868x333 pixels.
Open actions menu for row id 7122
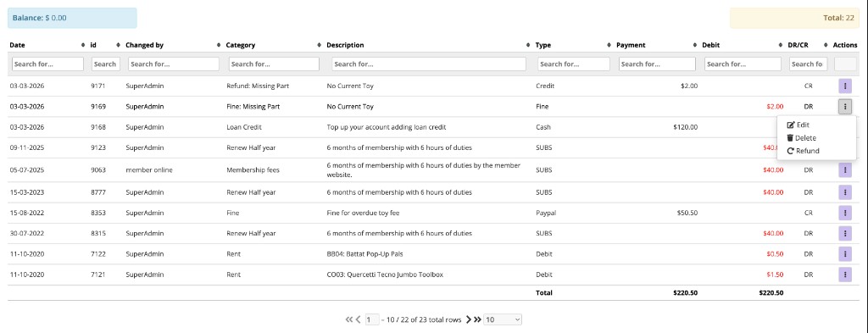845,254
